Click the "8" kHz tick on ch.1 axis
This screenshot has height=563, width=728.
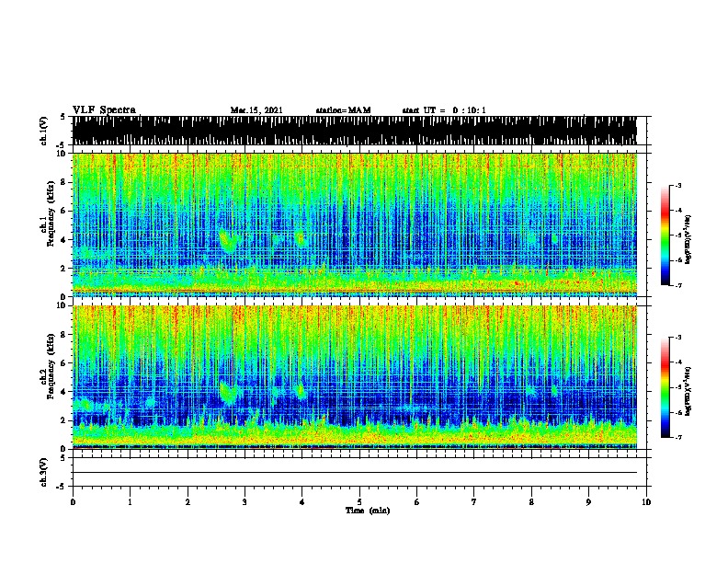pyautogui.click(x=64, y=182)
